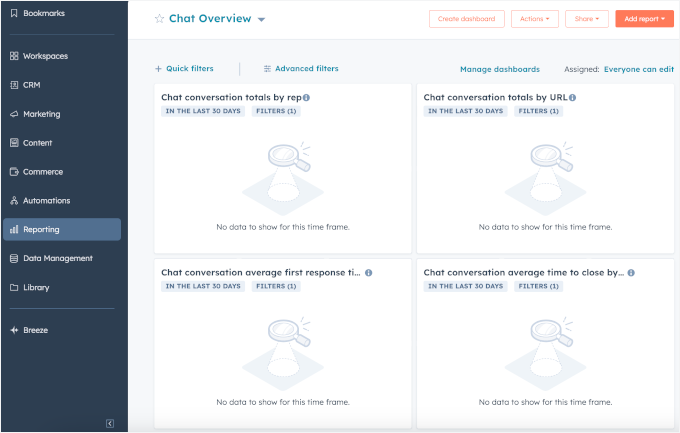Select Data Management in sidebar

57,258
